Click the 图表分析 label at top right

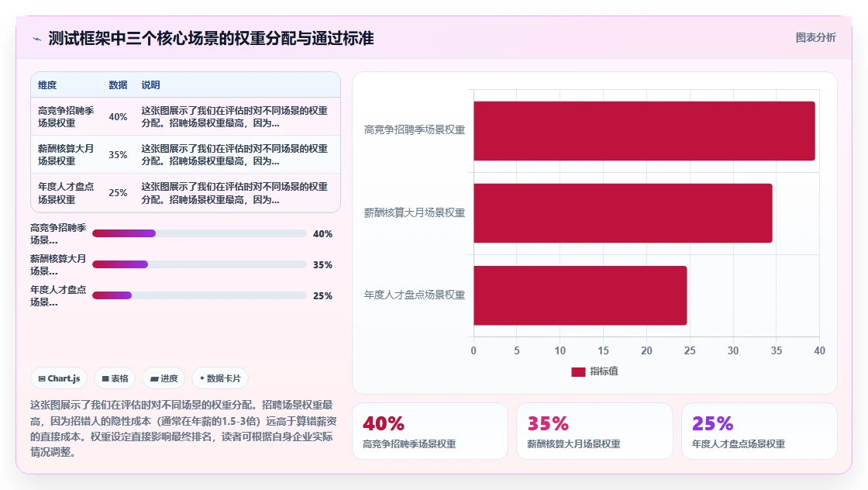(x=815, y=38)
